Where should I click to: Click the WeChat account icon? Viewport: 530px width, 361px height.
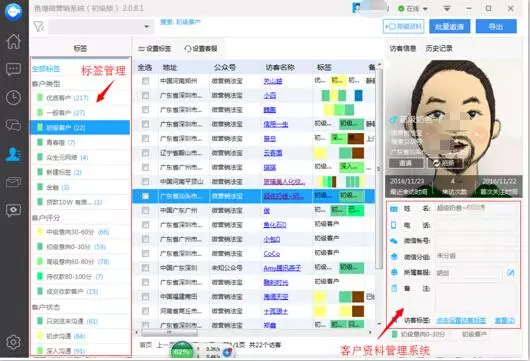click(394, 241)
